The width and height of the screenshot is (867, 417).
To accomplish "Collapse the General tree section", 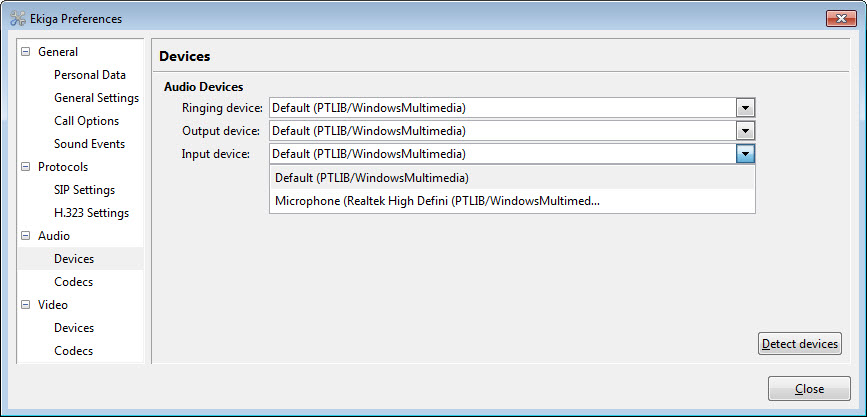I will click(24, 52).
